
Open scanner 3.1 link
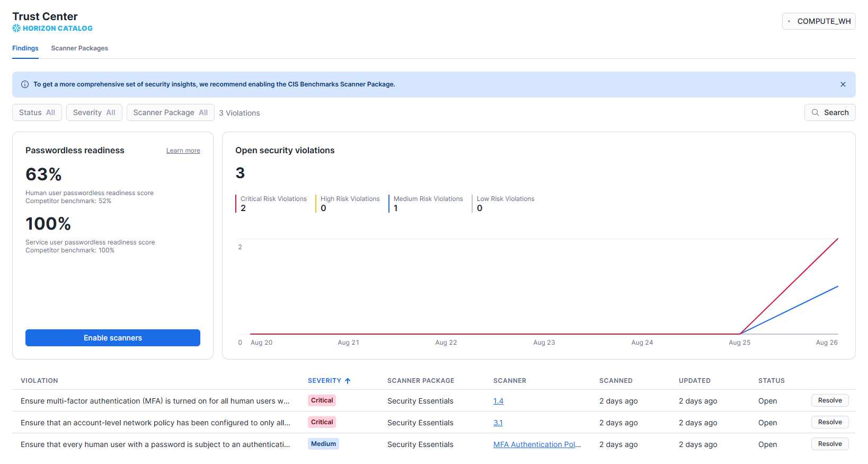point(498,423)
